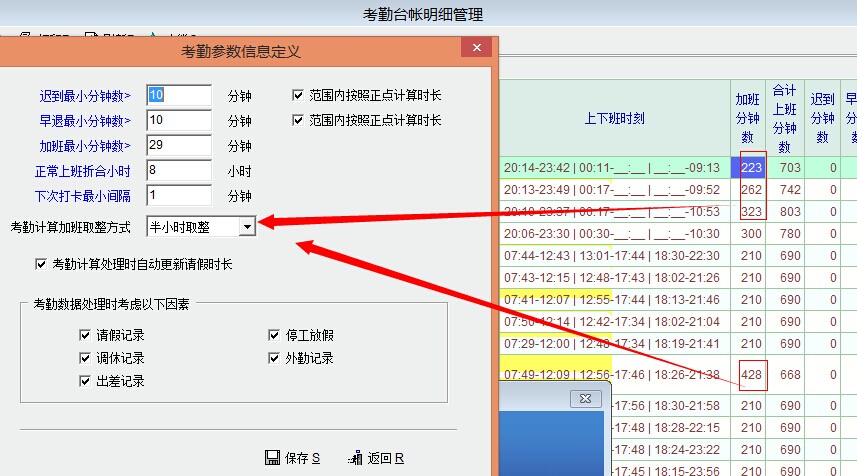857x476 pixels.
Task: Disable the 请假记录 checkbox
Action: pyautogui.click(x=85, y=336)
